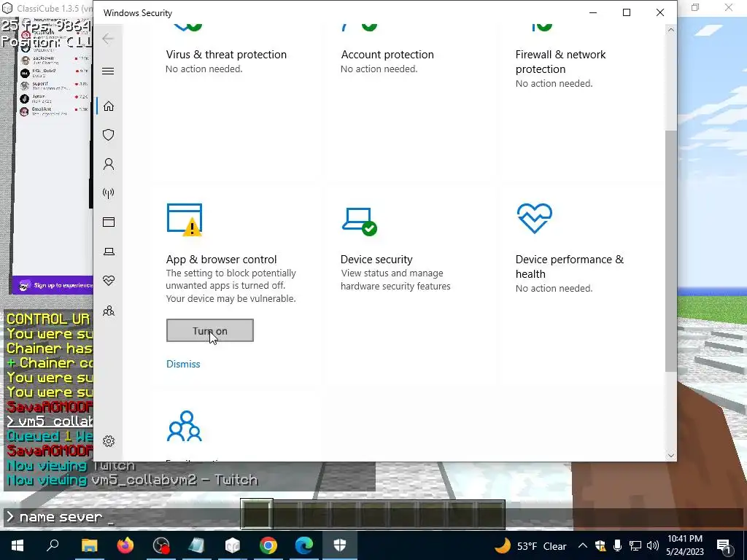
Task: Click the Windows Security scrollbar up arrow
Action: click(671, 30)
